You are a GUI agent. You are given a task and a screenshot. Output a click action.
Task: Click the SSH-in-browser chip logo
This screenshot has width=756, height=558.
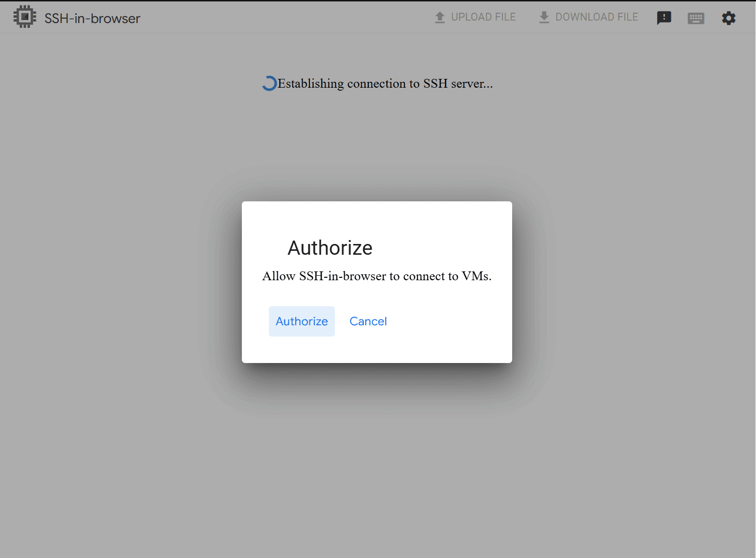[x=24, y=17]
